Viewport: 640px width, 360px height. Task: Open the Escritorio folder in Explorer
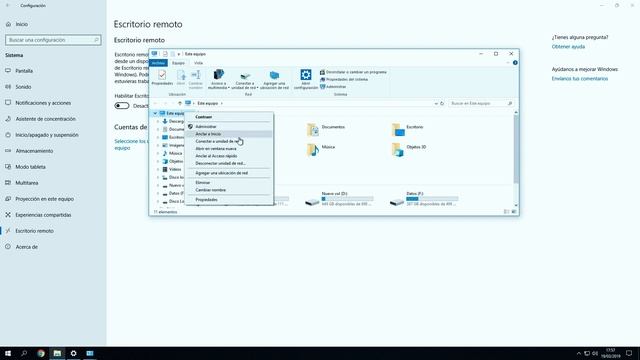tap(407, 129)
